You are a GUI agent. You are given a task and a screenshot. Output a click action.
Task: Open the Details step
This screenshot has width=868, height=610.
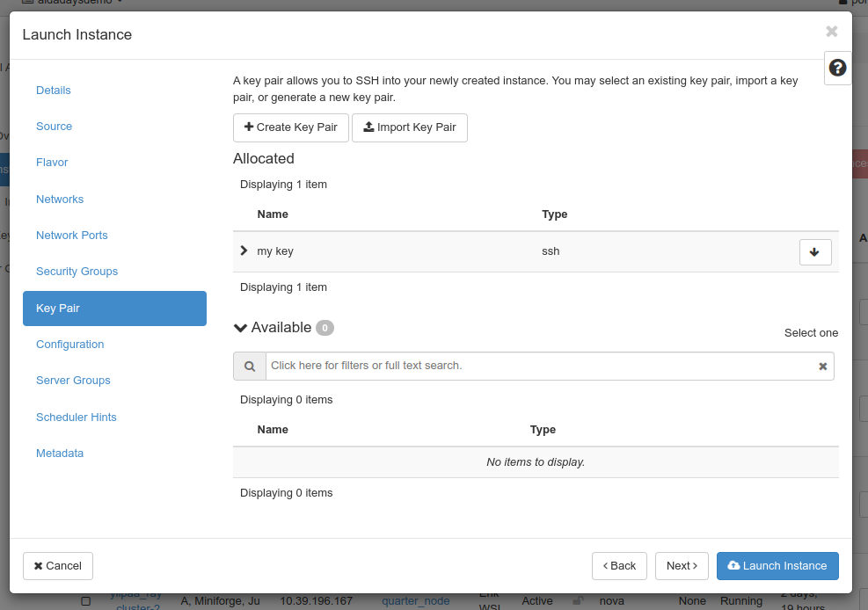tap(53, 91)
